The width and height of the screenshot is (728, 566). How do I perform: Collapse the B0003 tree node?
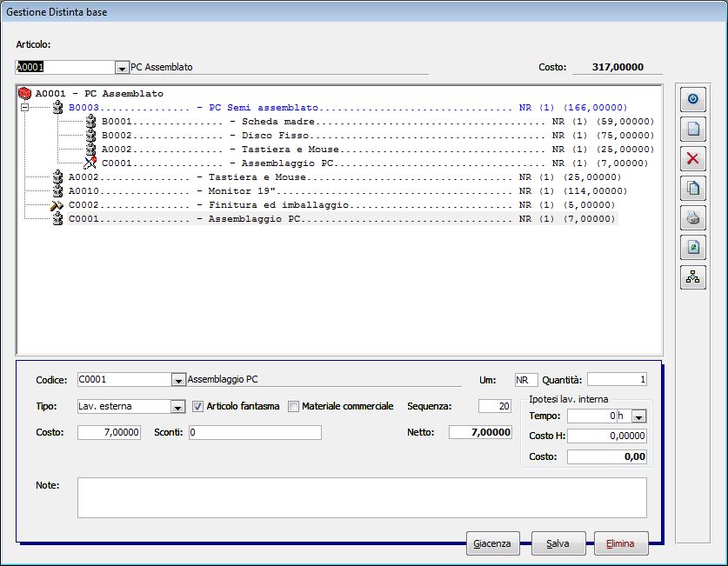(25, 107)
